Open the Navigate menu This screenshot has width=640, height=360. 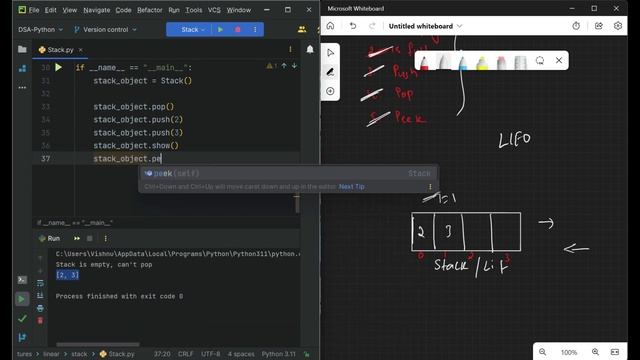tap(97, 10)
